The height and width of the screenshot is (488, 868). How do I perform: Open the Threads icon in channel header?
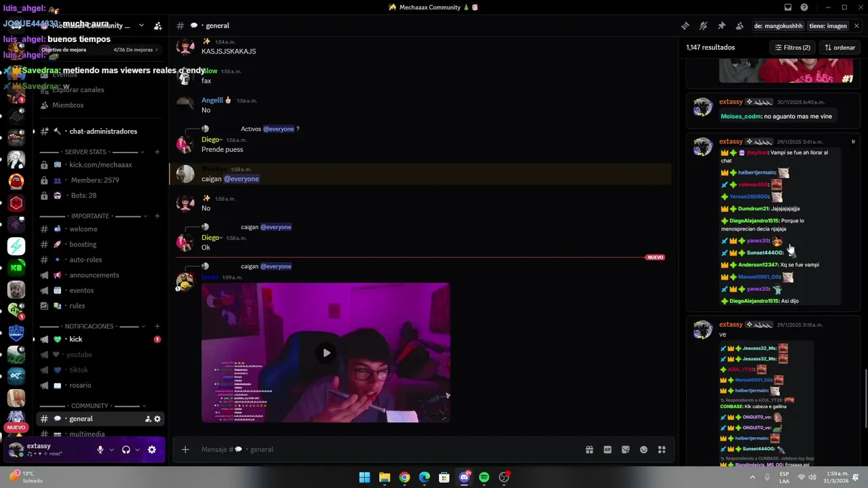(x=686, y=26)
